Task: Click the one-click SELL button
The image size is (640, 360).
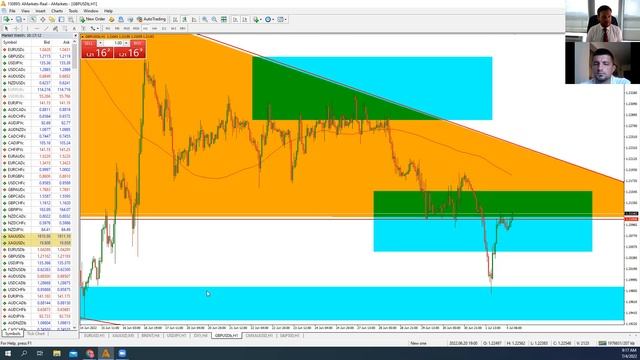Action: pos(97,49)
